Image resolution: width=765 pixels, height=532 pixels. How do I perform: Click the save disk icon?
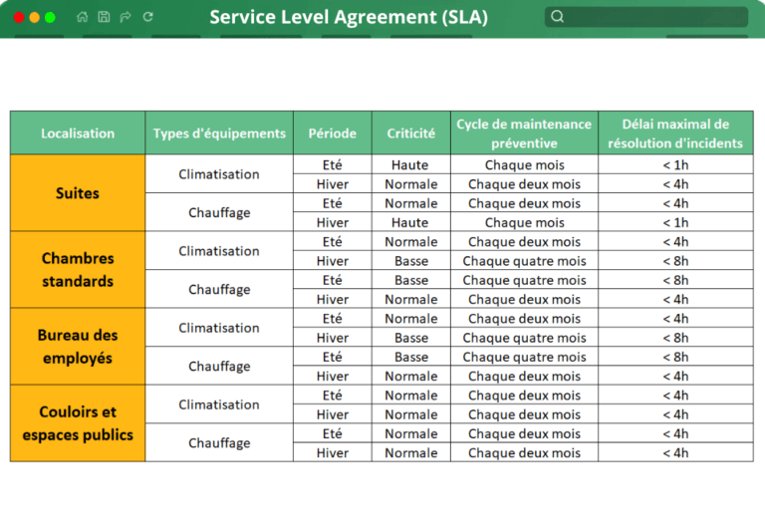click(104, 17)
